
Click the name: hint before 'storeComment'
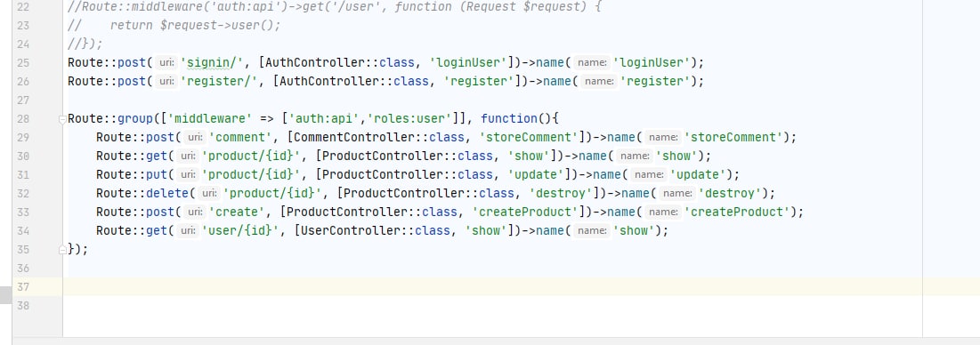coord(664,137)
